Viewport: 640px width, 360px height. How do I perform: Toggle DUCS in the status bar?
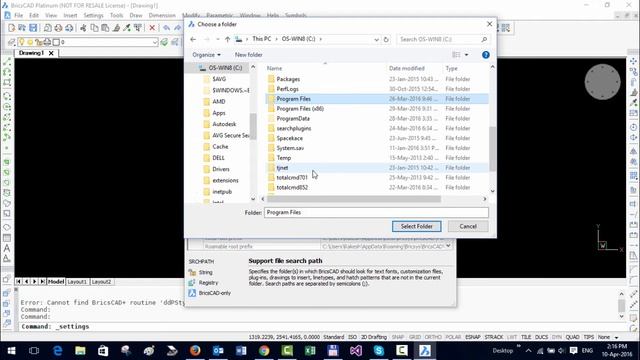click(x=541, y=337)
